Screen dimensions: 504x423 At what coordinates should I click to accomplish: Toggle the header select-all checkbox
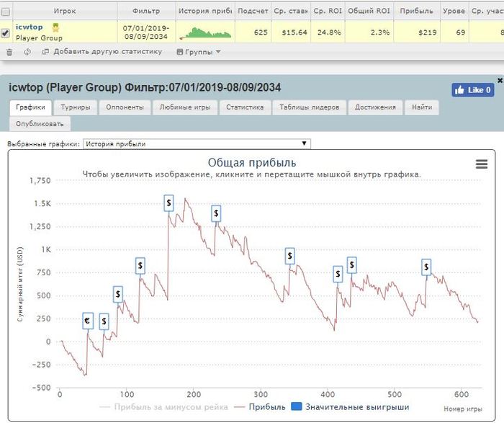[6, 12]
